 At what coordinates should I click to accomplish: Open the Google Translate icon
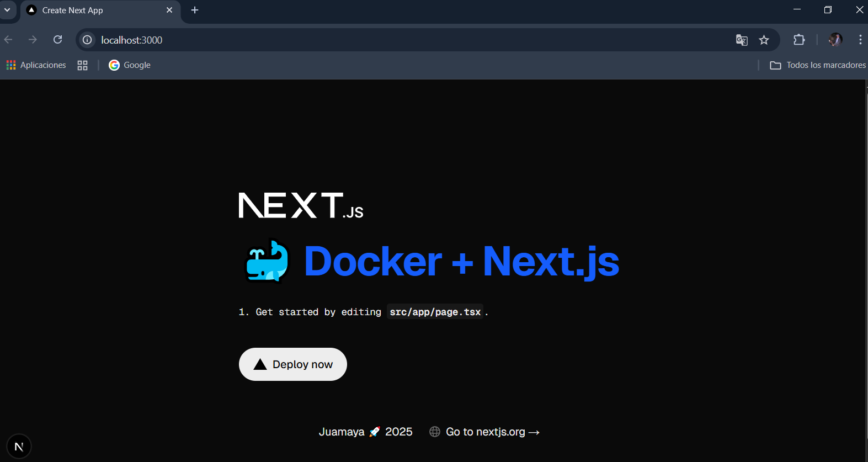pos(742,40)
